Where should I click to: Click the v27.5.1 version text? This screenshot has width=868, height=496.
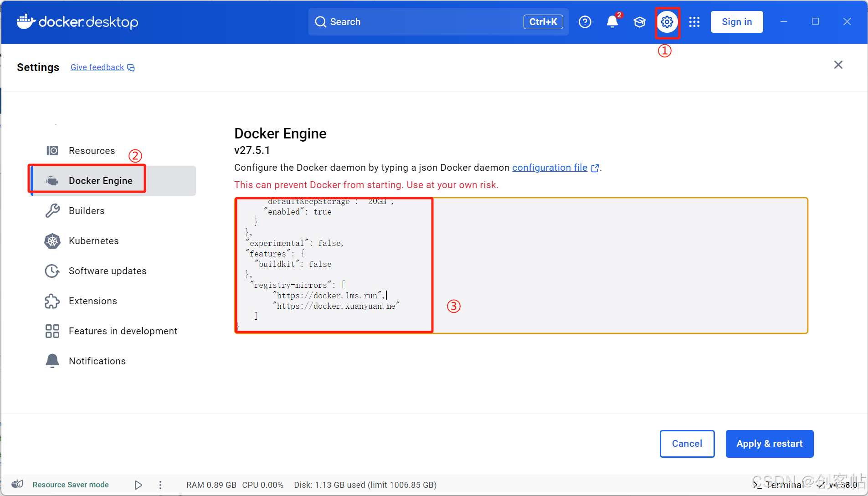pyautogui.click(x=252, y=150)
